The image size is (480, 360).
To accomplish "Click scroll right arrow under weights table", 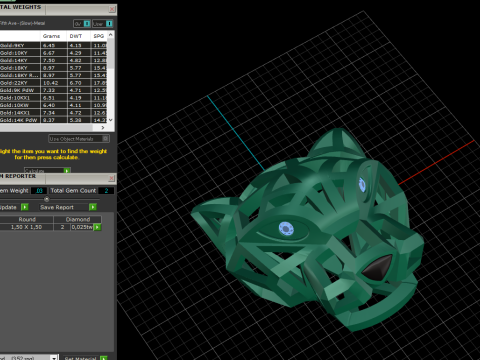I will [103, 127].
